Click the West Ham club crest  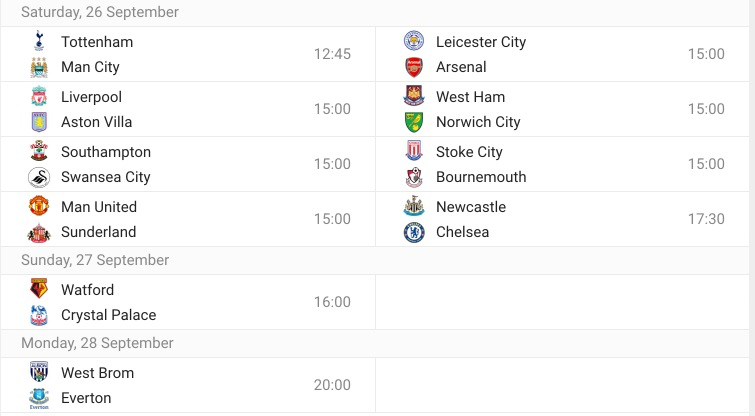point(414,97)
